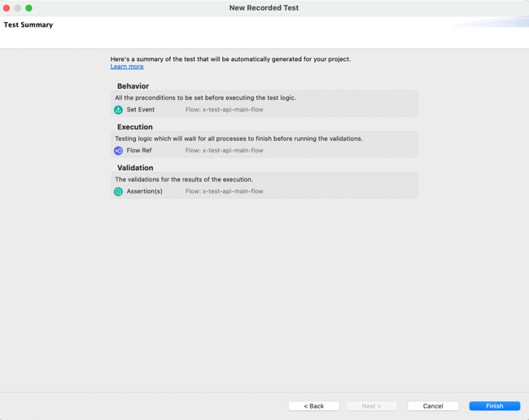Close the wizard with red button
Screen dimensions: 529x420
coord(7,8)
